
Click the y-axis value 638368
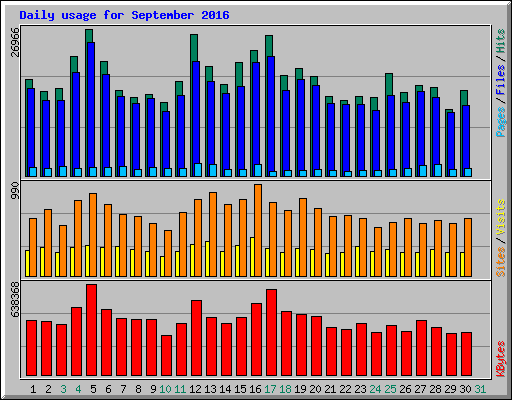coord(15,299)
